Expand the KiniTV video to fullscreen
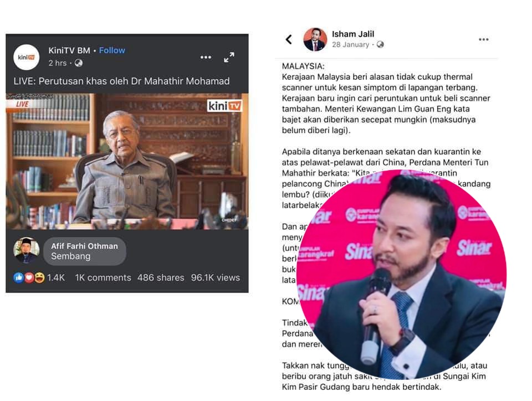The image size is (532, 401). [x=229, y=57]
